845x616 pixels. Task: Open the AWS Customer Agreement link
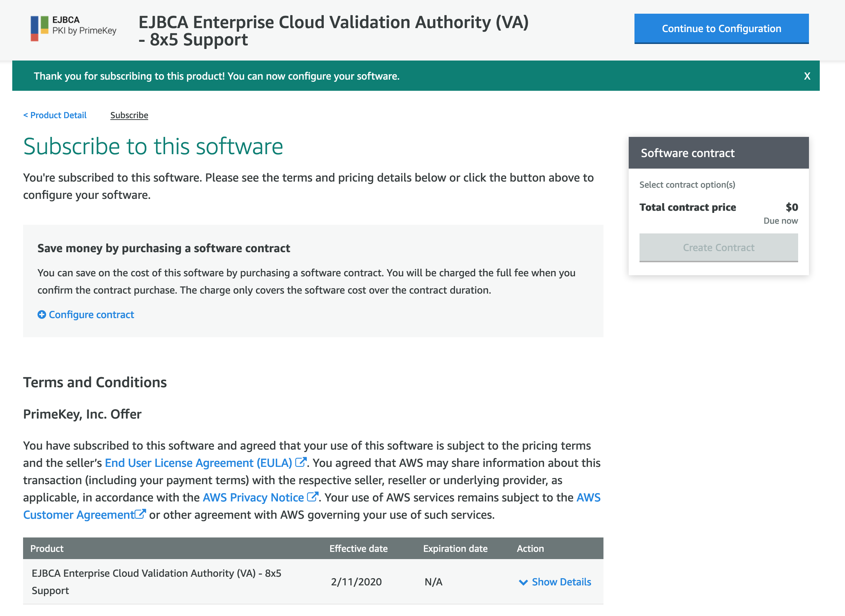[78, 514]
